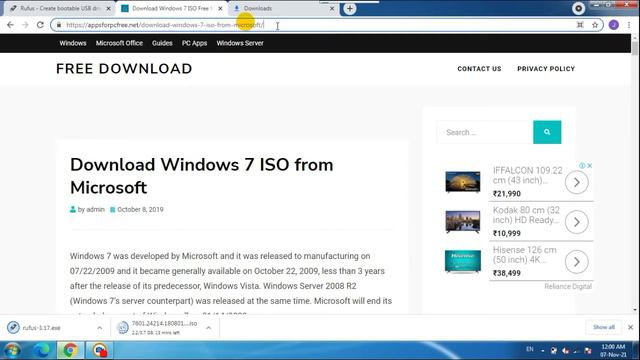Click the ISO file download icon
The height and width of the screenshot is (360, 640).
[122, 327]
